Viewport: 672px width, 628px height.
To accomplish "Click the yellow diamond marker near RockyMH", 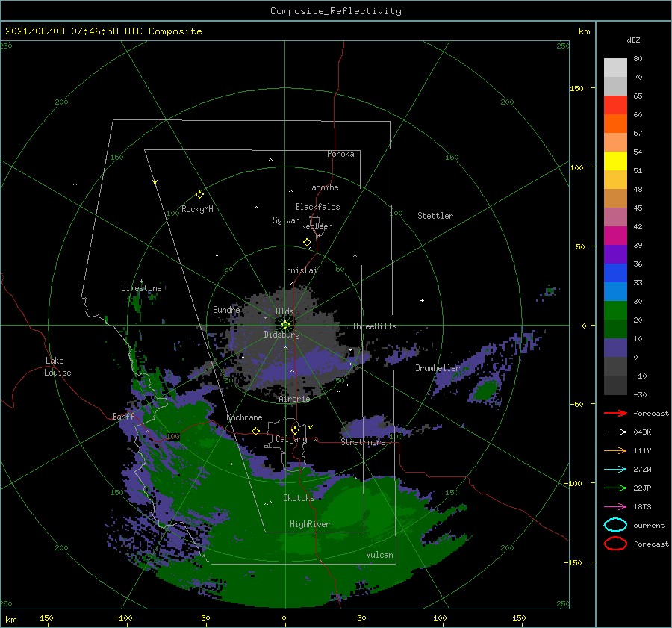I will click(x=199, y=195).
